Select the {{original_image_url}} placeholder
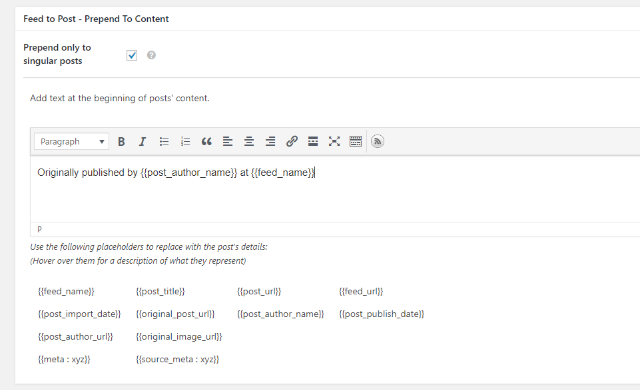640x390 pixels. 179,337
